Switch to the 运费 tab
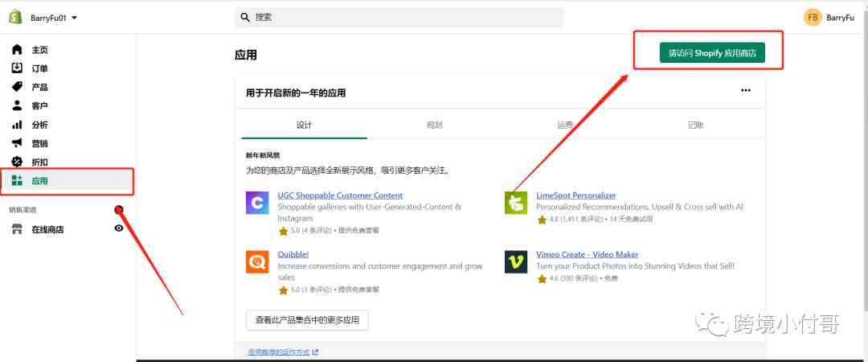868x362 pixels. tap(565, 125)
